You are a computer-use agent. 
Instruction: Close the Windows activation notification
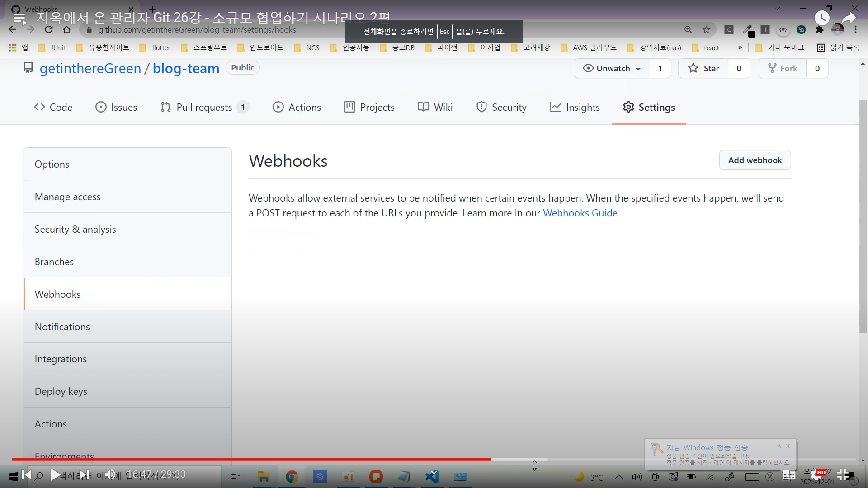coord(788,446)
